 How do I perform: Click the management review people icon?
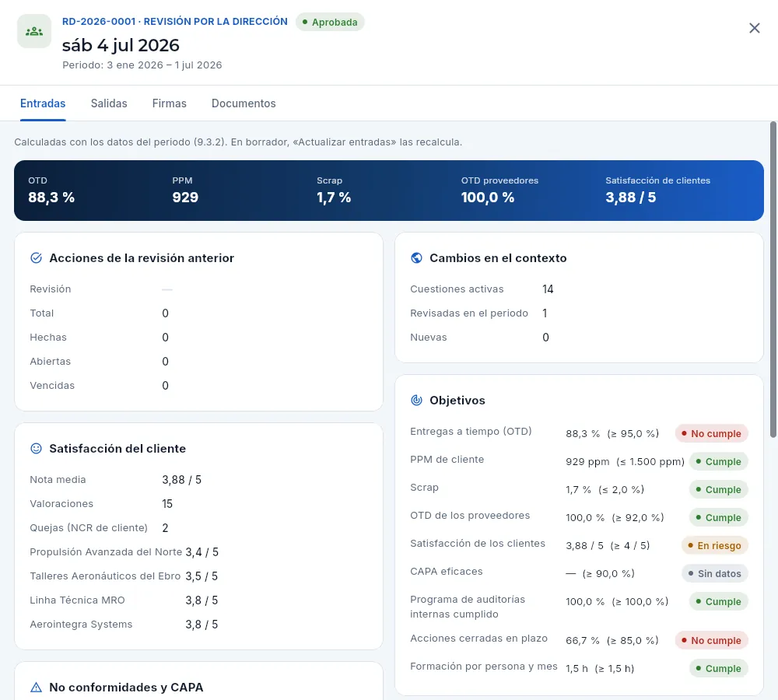click(34, 31)
